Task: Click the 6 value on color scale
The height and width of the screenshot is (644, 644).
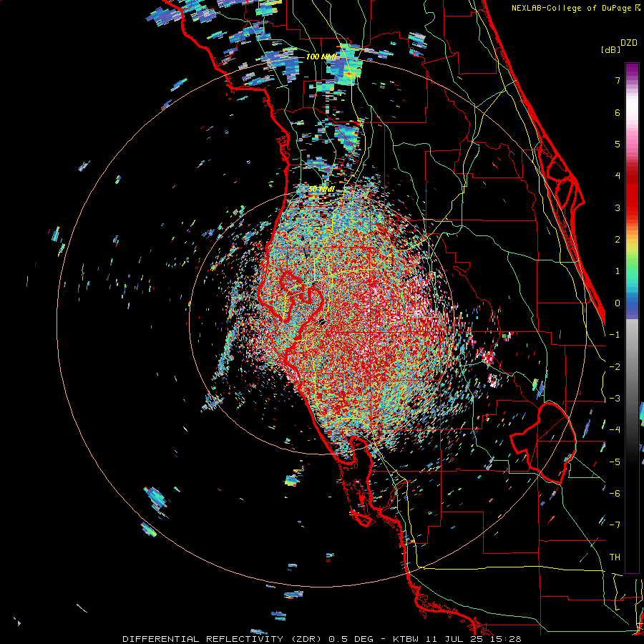Action: pyautogui.click(x=618, y=112)
